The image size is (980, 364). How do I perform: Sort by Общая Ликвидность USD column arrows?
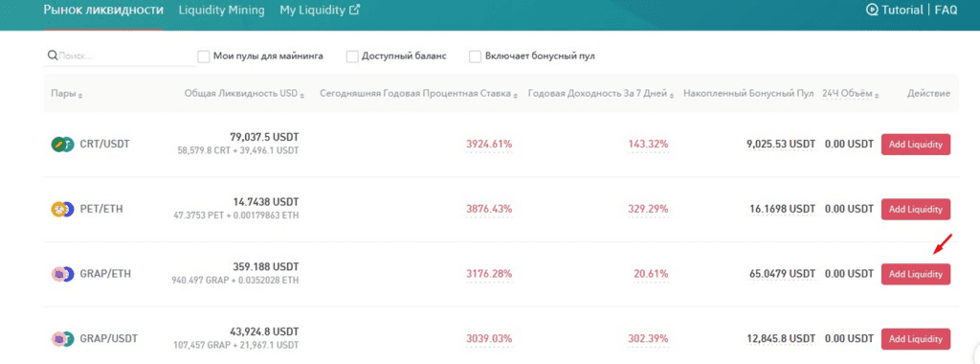point(302,95)
